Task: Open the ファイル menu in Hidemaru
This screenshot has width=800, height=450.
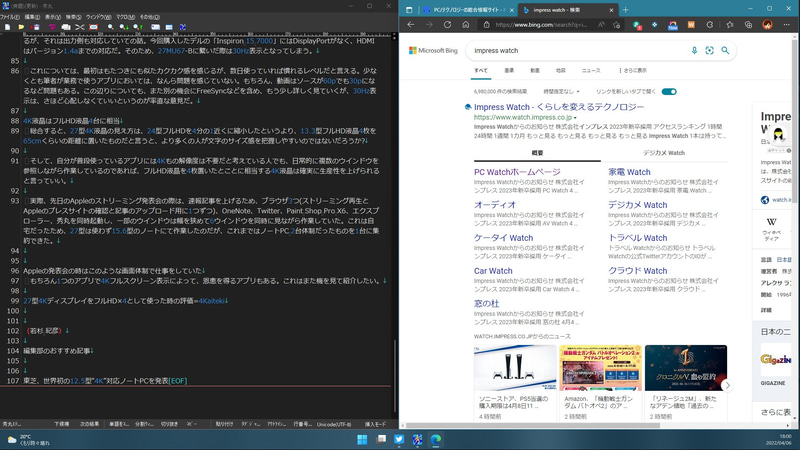Action: click(x=10, y=17)
